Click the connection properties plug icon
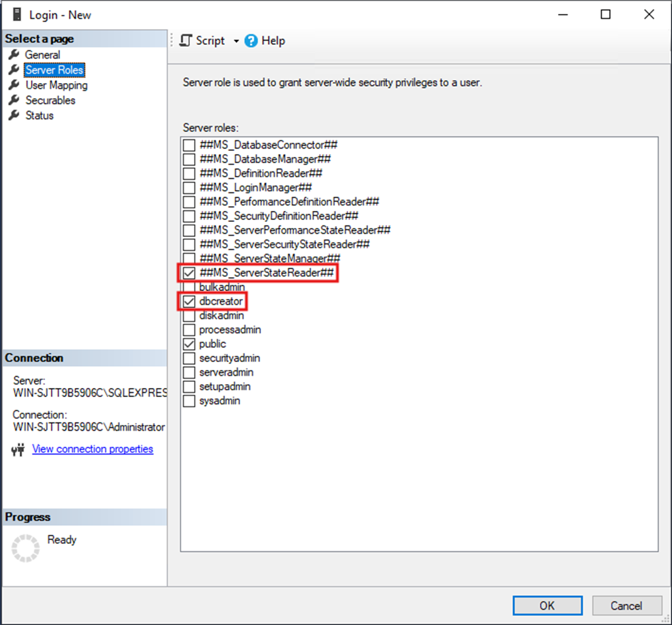This screenshot has width=672, height=625. [18, 449]
